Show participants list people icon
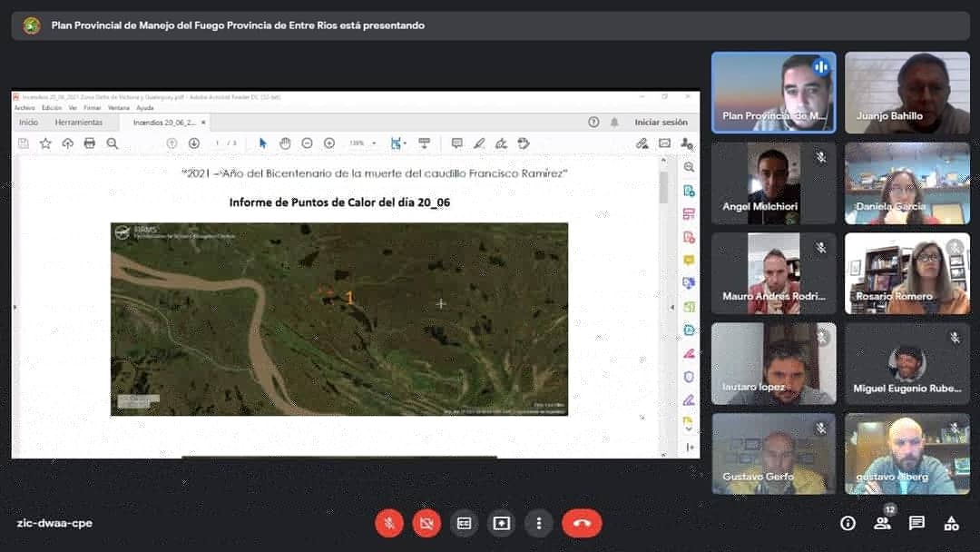The height and width of the screenshot is (552, 980). pos(883,523)
